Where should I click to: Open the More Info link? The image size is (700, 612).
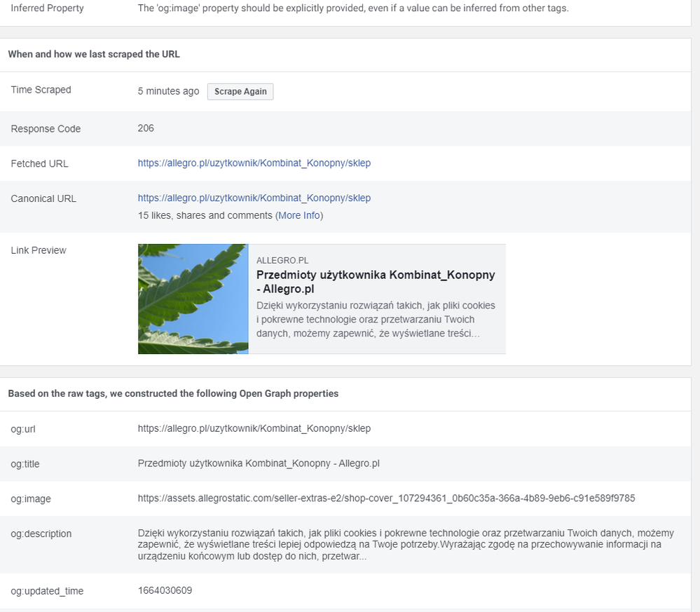click(x=299, y=215)
